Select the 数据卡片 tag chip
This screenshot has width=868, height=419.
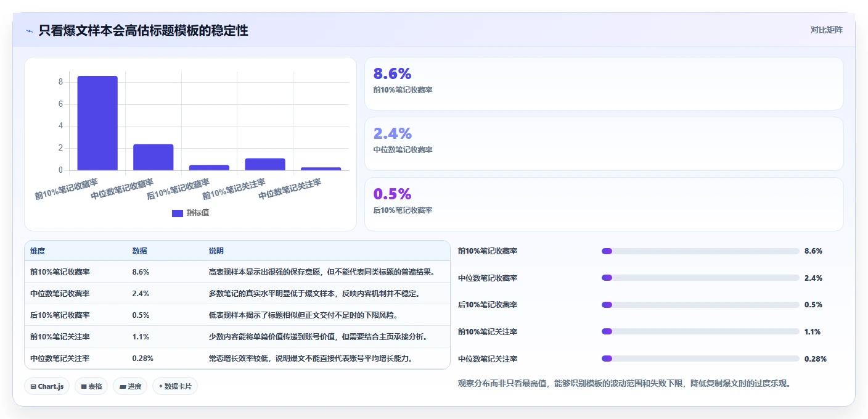pyautogui.click(x=175, y=386)
